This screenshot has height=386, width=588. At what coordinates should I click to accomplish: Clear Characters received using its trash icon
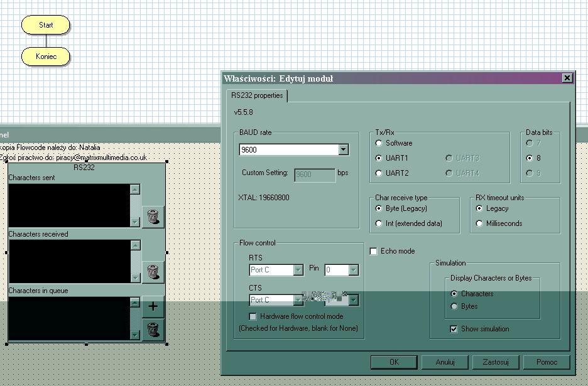[153, 272]
